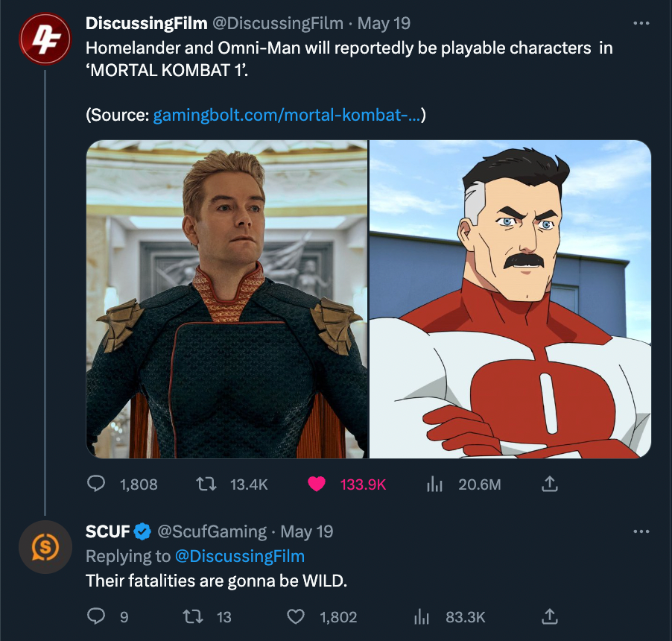
Task: Retweet the SCUF reply
Action: click(194, 616)
